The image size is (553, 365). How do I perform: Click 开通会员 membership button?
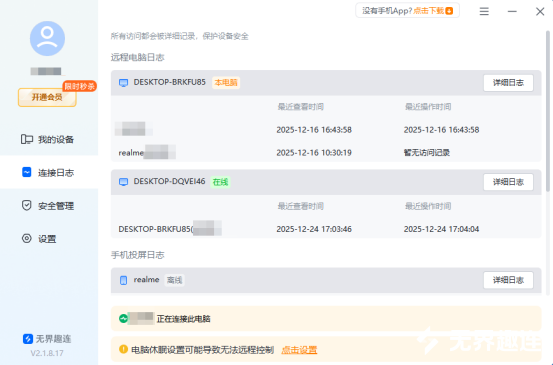[x=47, y=97]
